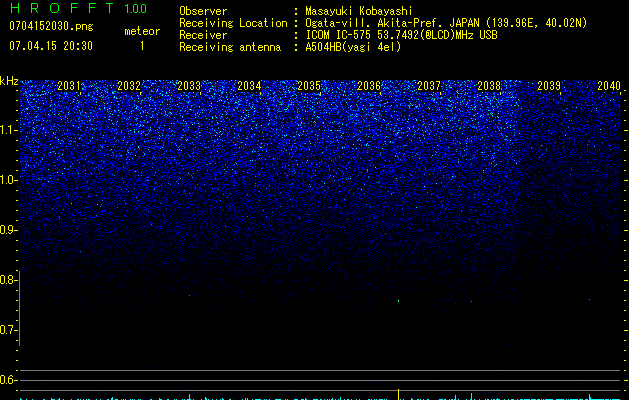629x400 pixels.
Task: Click the 0.6 kHz axis label
Action: tap(8, 380)
